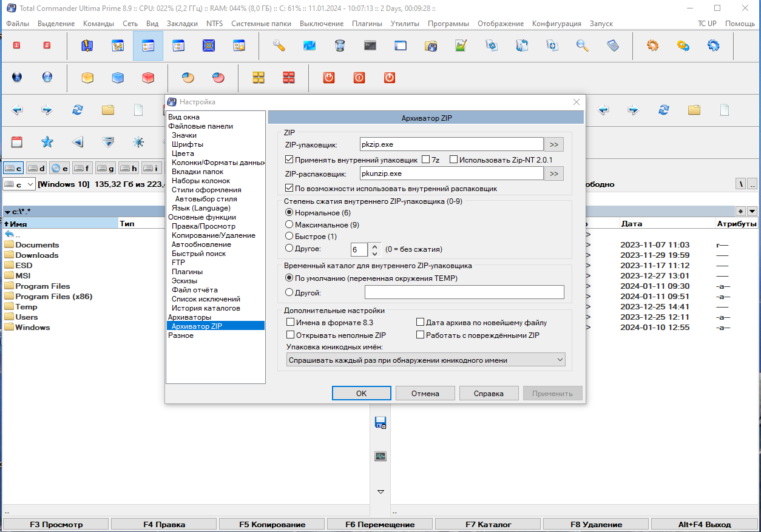Check the Zip-NT 2.0.1 option
The height and width of the screenshot is (532, 761).
(454, 159)
